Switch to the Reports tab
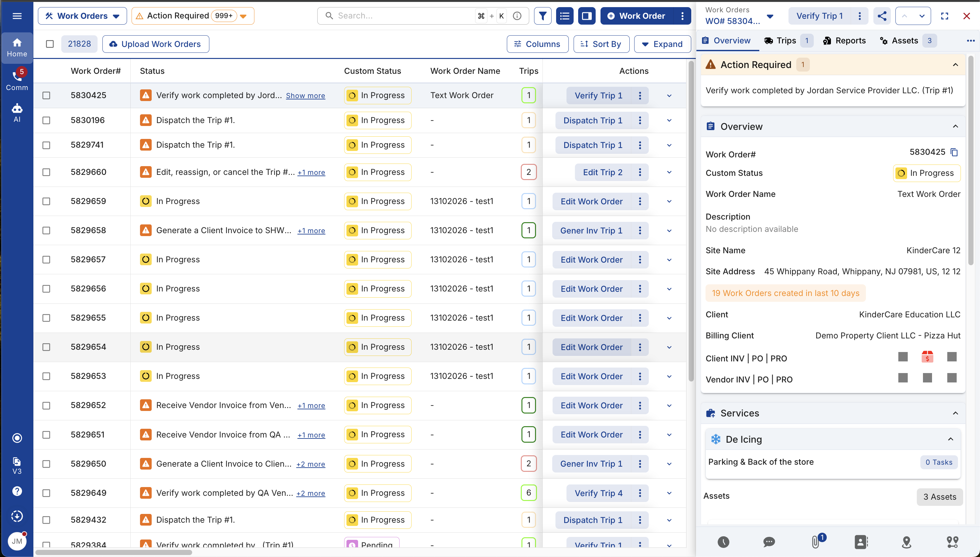 click(844, 40)
